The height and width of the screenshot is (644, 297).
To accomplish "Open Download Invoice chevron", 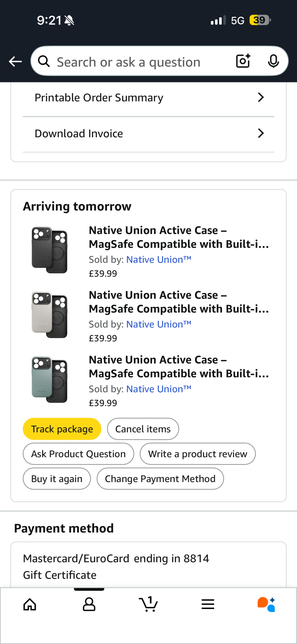I will click(261, 133).
